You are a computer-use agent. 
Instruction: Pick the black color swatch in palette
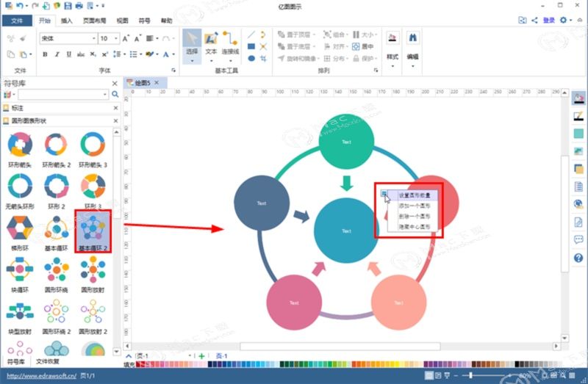point(517,364)
